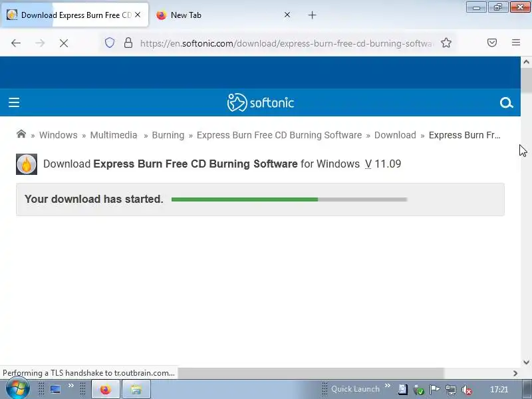
Task: Click the horizontal scrollbar right arrow
Action: [x=515, y=373]
